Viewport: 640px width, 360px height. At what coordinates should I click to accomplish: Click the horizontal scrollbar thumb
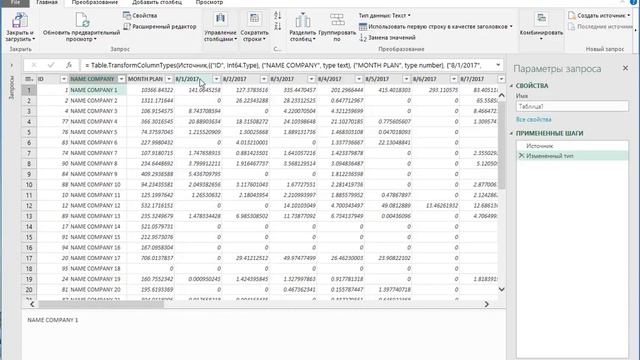(101, 304)
